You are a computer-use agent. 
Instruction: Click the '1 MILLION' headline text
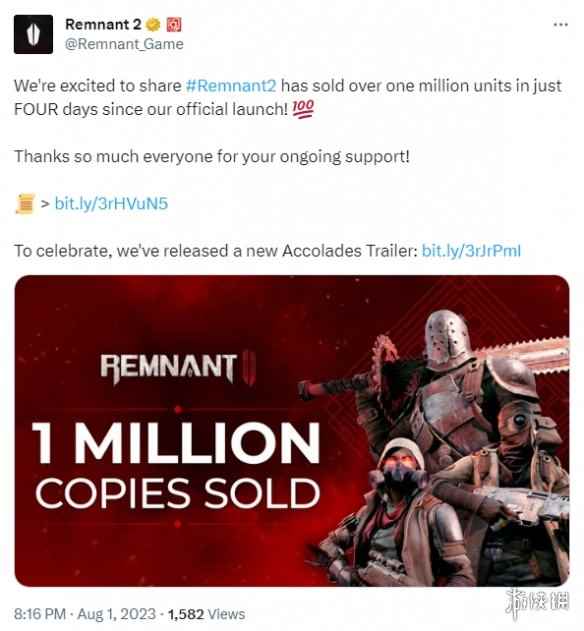(176, 443)
